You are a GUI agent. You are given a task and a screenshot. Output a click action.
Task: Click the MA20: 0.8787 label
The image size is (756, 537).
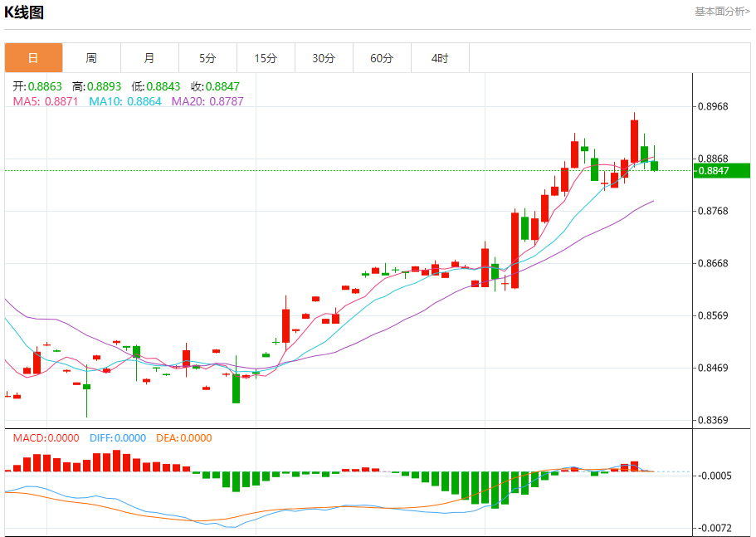click(x=207, y=101)
